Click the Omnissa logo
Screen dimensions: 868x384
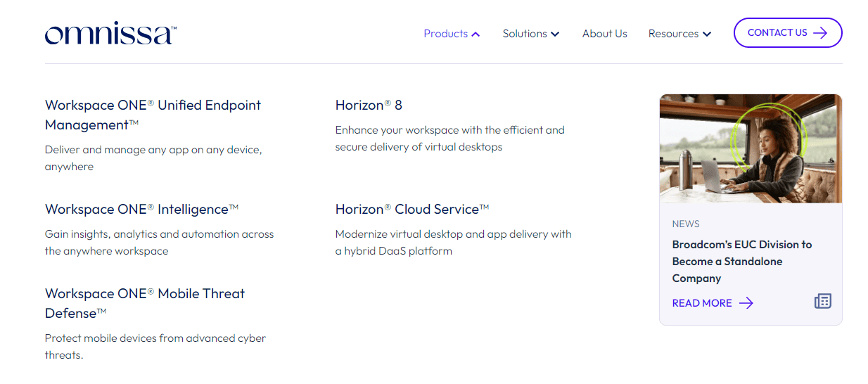110,34
